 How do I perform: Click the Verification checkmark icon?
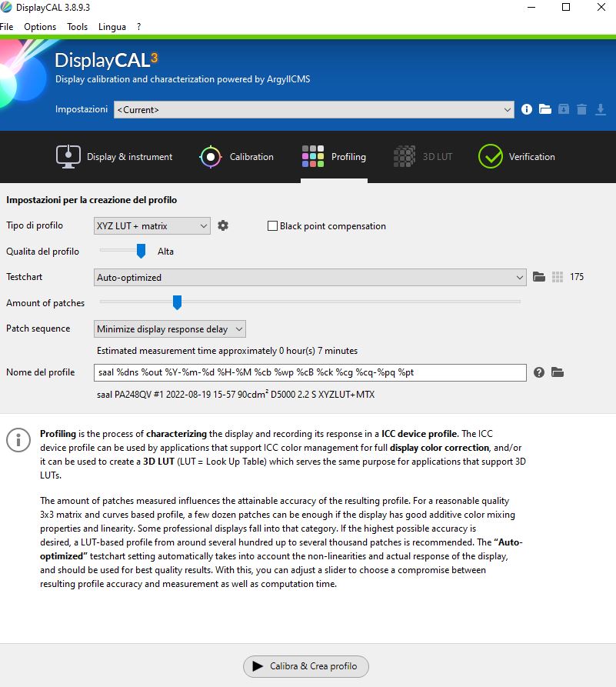coord(490,156)
